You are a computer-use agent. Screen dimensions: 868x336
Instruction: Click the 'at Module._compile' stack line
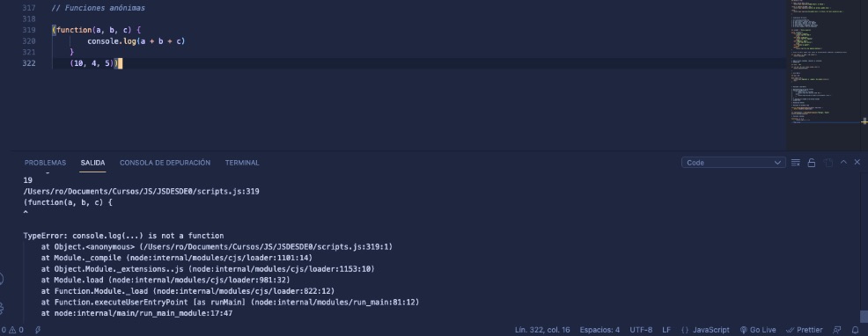point(177,258)
